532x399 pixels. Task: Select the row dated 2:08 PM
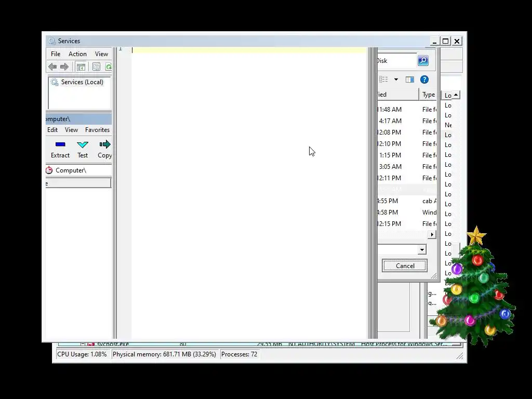(407, 132)
